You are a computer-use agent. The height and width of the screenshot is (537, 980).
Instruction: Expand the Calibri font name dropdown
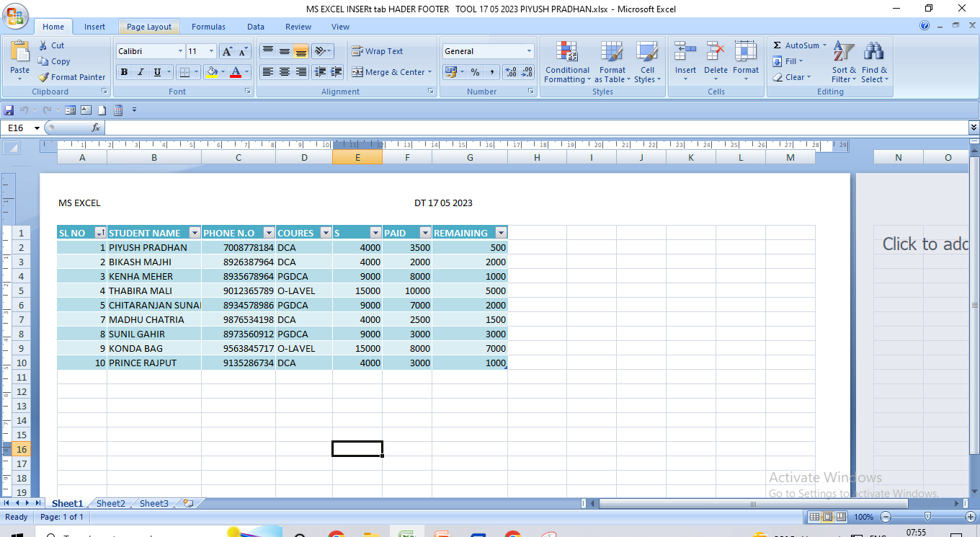tap(180, 51)
